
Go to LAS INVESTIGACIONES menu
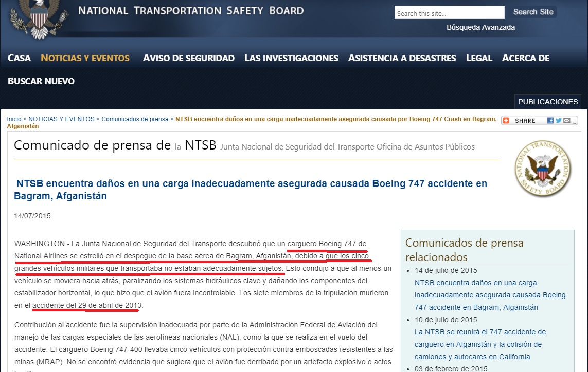coord(291,58)
